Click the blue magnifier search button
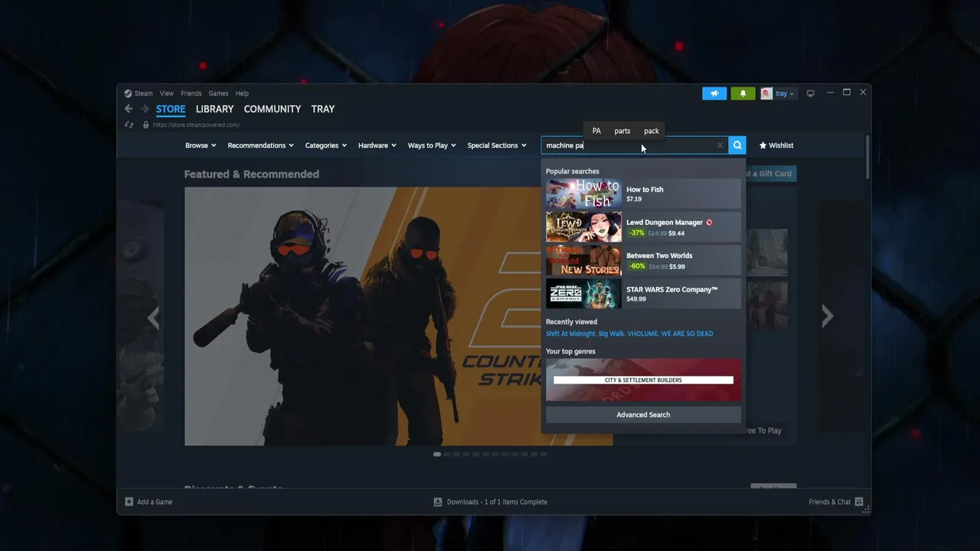 click(737, 145)
